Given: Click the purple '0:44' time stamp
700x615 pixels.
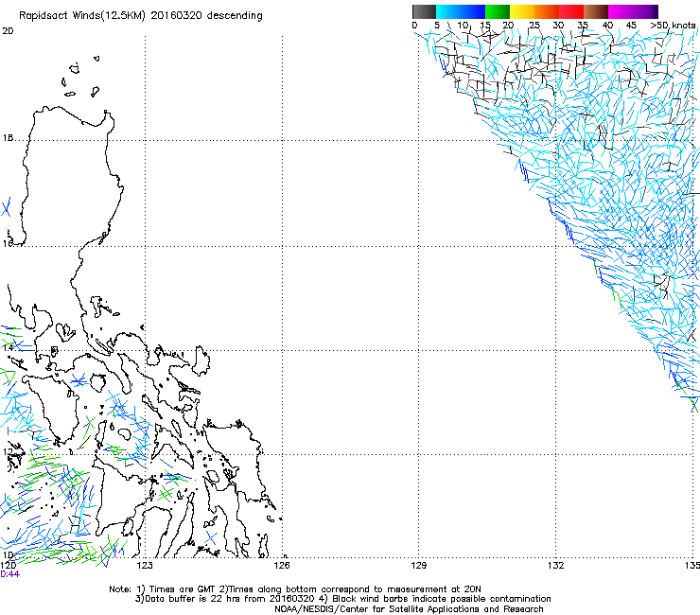Looking at the screenshot, I should point(9,574).
